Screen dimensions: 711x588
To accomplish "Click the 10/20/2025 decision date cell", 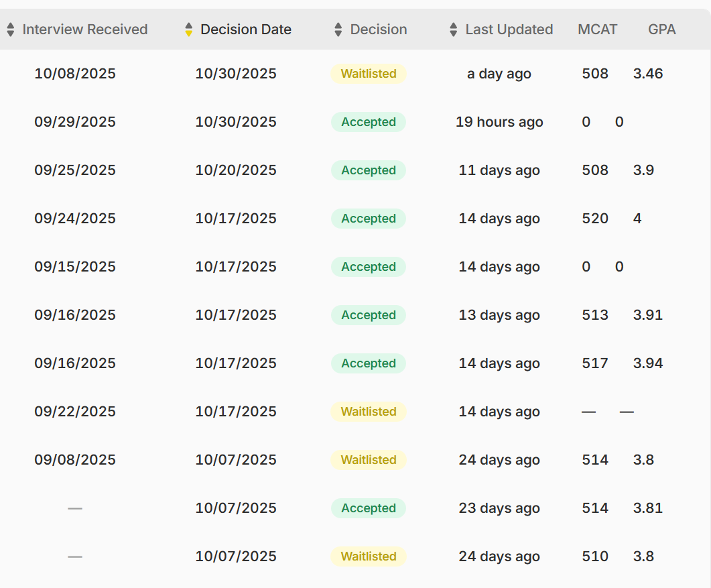I will (x=236, y=170).
